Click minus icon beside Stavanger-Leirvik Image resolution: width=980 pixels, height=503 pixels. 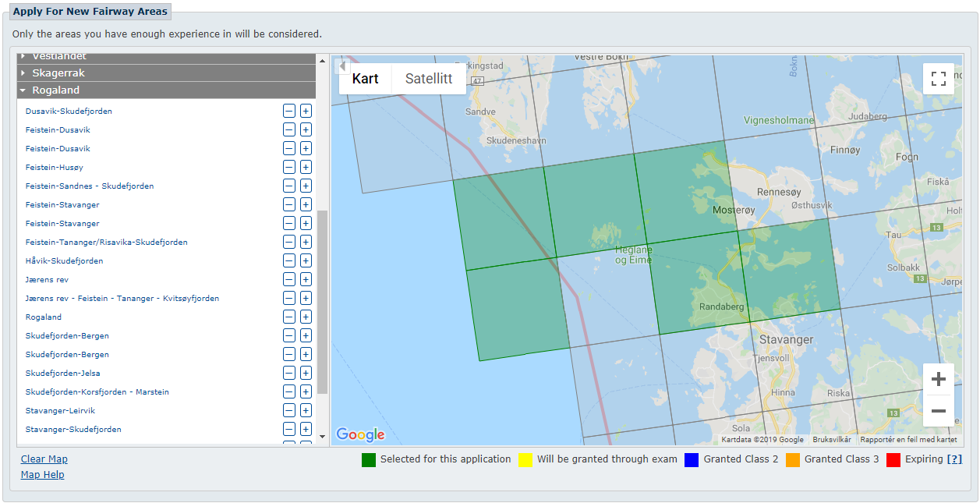(x=288, y=410)
